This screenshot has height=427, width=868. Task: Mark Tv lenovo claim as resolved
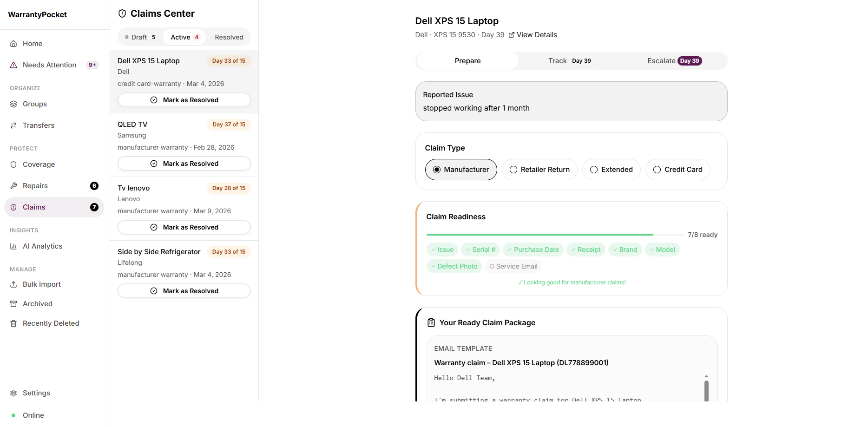184,227
